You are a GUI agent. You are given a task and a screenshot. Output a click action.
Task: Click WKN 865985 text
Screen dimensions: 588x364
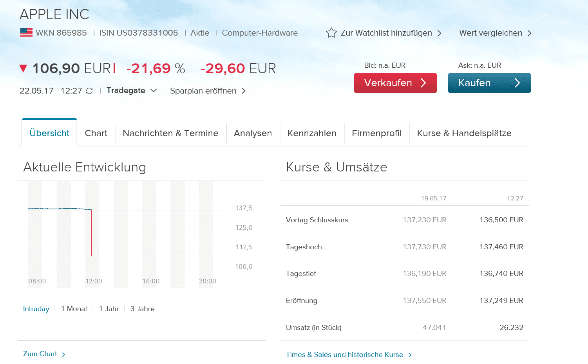pos(61,33)
